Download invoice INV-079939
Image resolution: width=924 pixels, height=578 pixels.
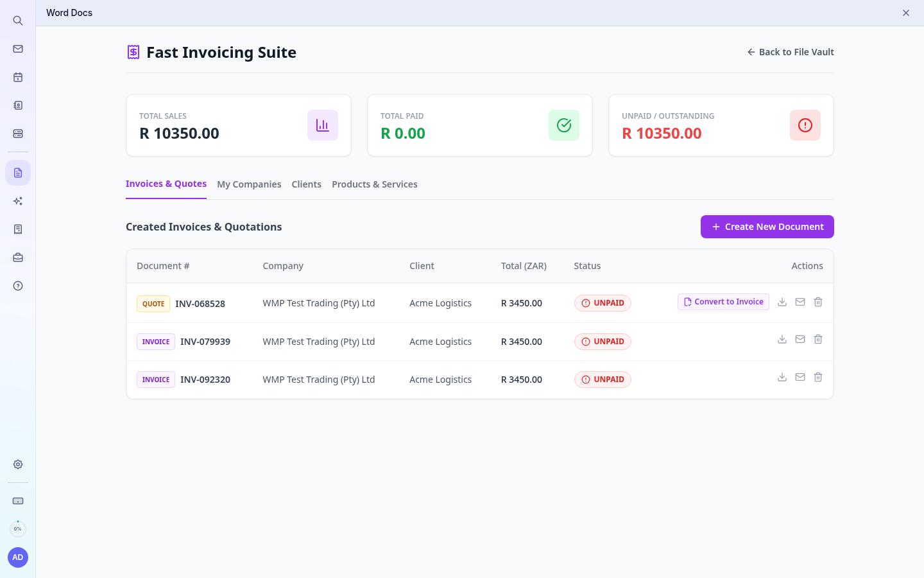(x=782, y=339)
